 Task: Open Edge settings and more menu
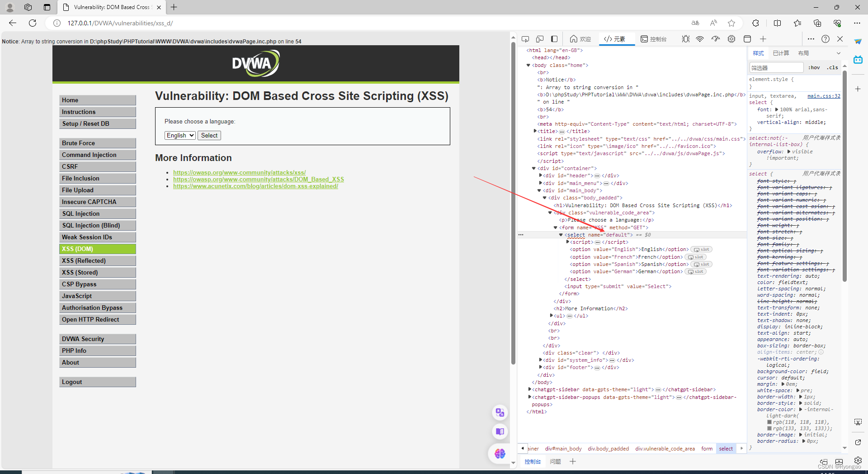857,23
